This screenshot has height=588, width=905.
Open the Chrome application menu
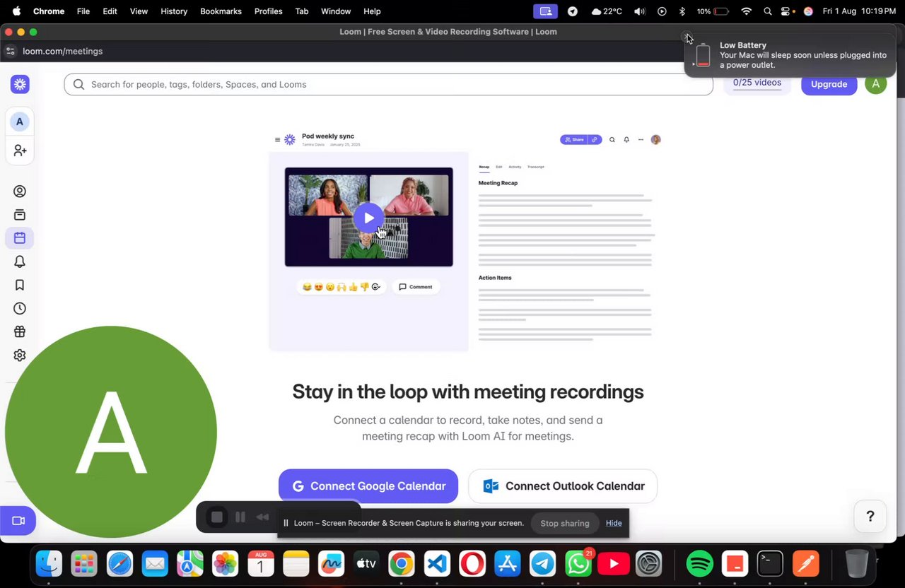(x=49, y=11)
